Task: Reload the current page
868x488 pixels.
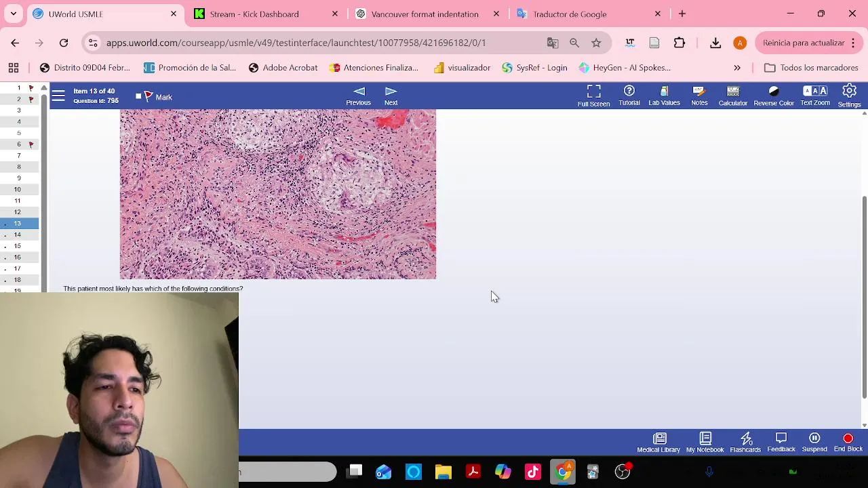Action: 64,43
